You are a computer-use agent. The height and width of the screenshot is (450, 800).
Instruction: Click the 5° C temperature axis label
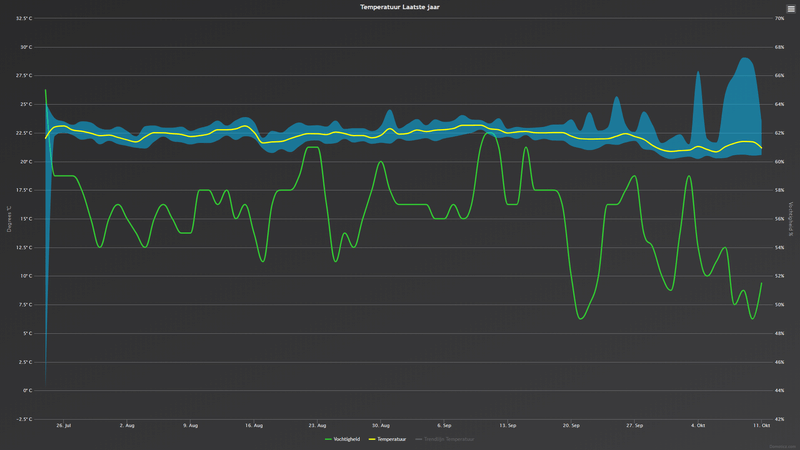tap(28, 334)
